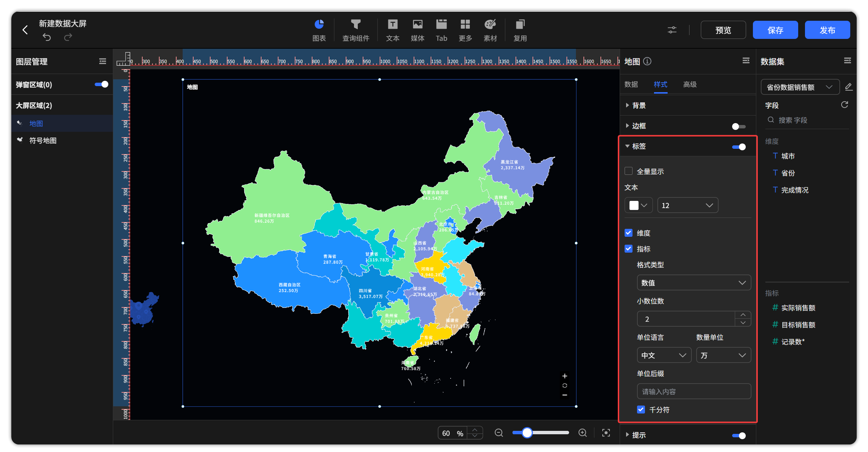Uncheck the 千分符 checkbox
This screenshot has width=868, height=452.
pyautogui.click(x=641, y=409)
